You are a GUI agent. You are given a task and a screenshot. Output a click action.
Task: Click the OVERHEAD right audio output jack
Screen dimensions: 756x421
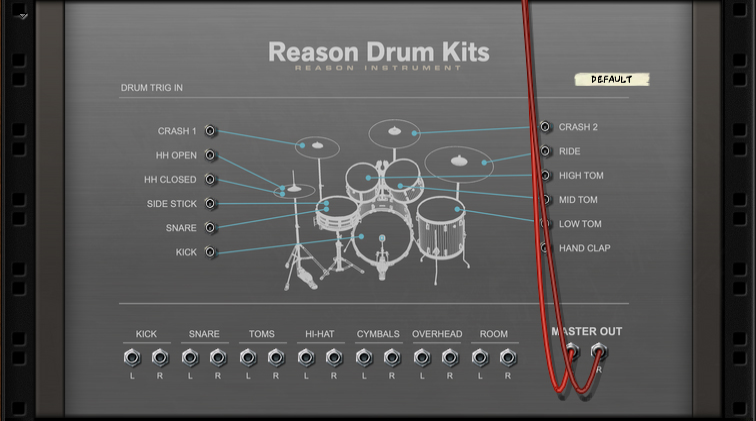[x=450, y=358]
